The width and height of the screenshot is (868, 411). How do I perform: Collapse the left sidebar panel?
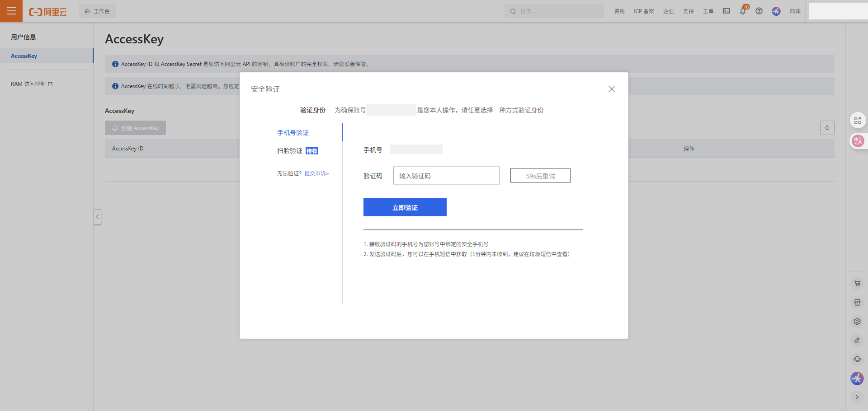coord(97,217)
